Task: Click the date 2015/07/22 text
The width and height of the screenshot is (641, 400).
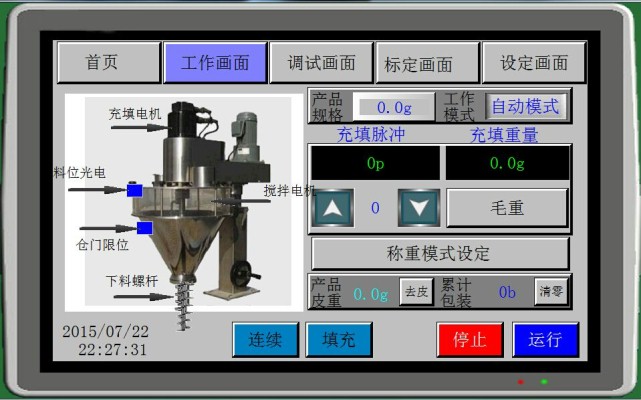Action: click(x=105, y=331)
